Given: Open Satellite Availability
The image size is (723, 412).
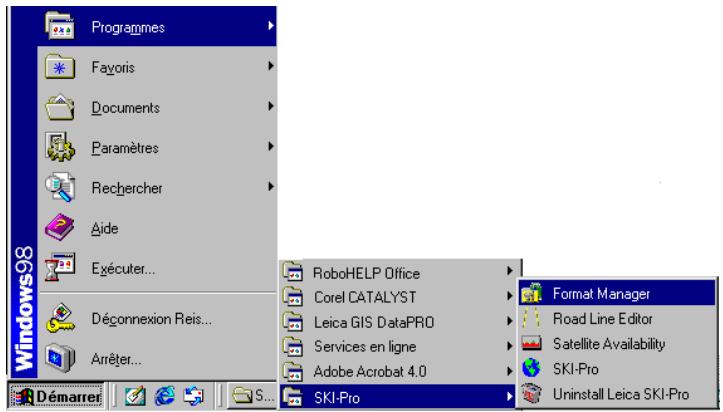Looking at the screenshot, I should pos(617,343).
